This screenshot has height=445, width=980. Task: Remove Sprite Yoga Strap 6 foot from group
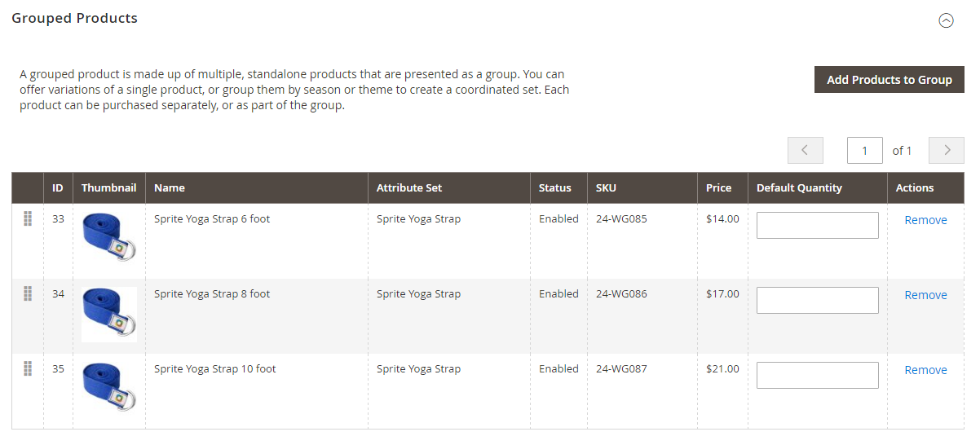(x=925, y=220)
